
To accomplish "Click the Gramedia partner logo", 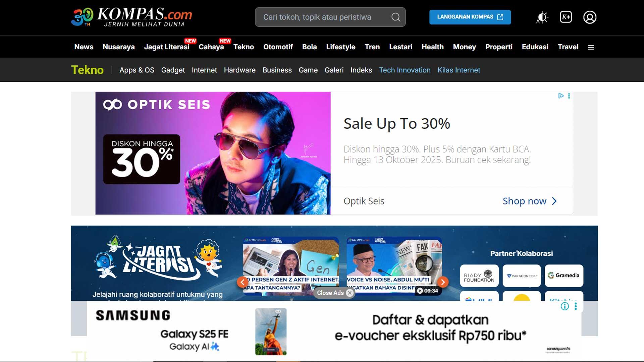I will point(564,276).
